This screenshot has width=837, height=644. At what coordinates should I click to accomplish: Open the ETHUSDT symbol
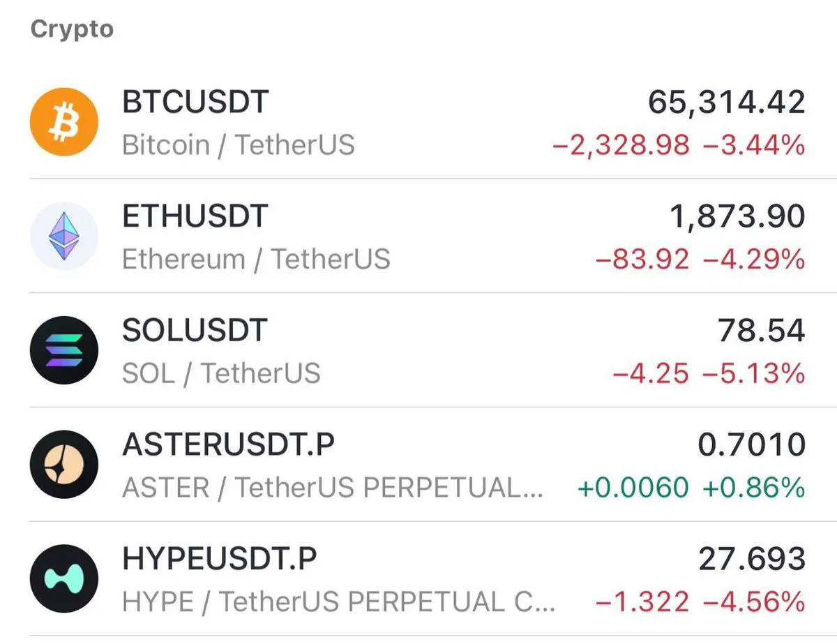tap(195, 216)
